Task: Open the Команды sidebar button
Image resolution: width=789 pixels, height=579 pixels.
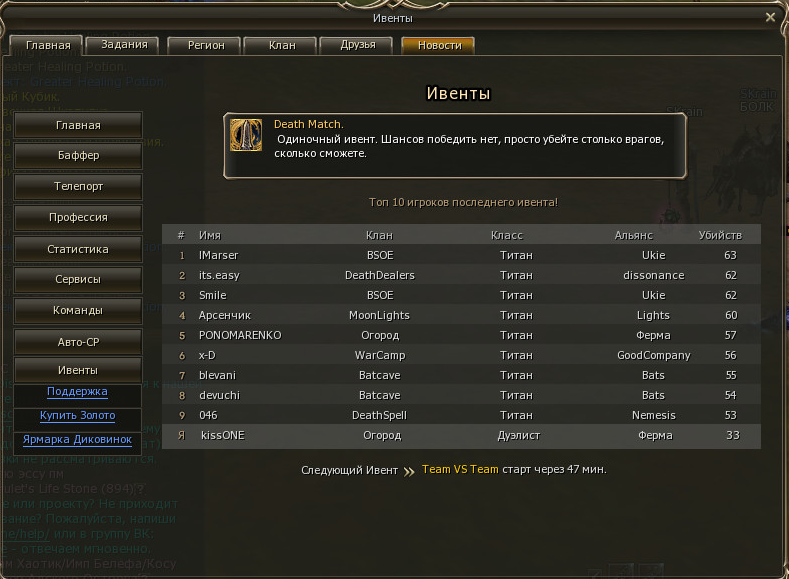Action: point(78,310)
